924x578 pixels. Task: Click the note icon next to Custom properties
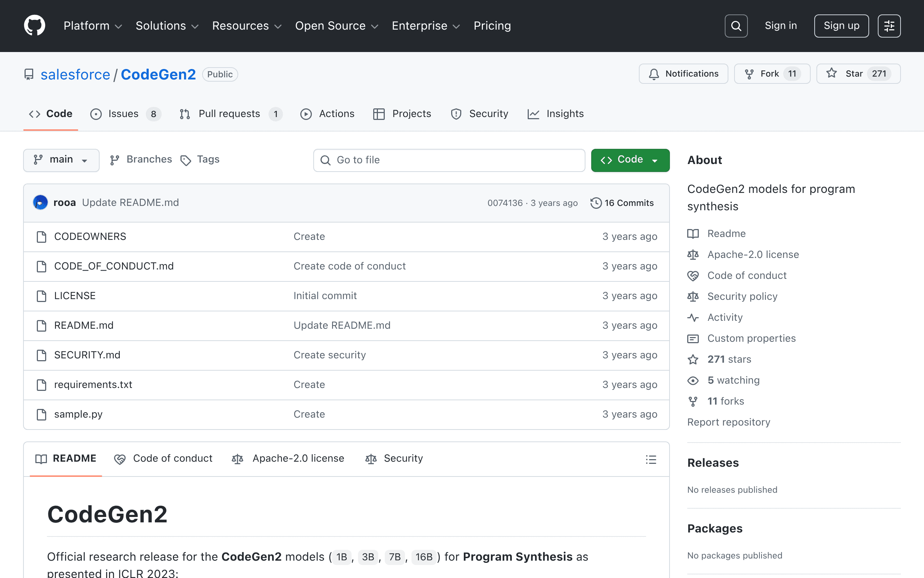(693, 338)
